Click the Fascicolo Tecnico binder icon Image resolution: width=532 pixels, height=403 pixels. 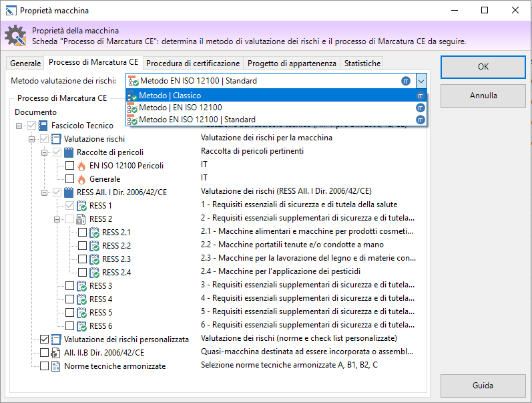tap(43, 126)
